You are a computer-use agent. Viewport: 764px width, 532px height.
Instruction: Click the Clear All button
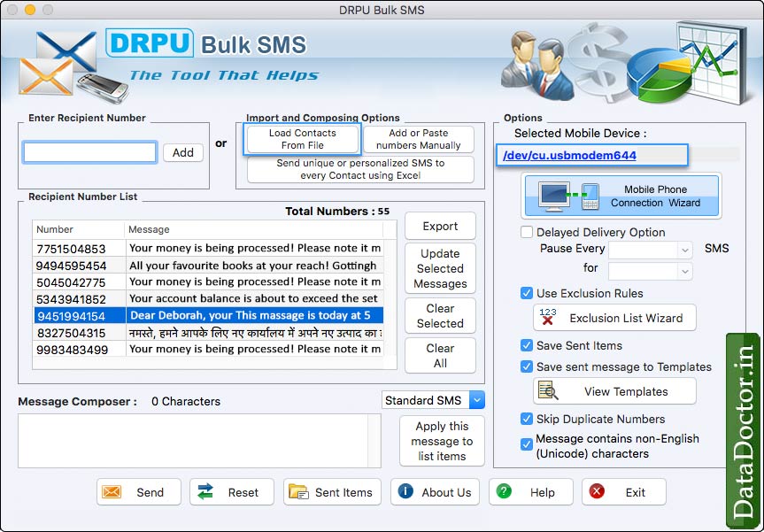(440, 356)
